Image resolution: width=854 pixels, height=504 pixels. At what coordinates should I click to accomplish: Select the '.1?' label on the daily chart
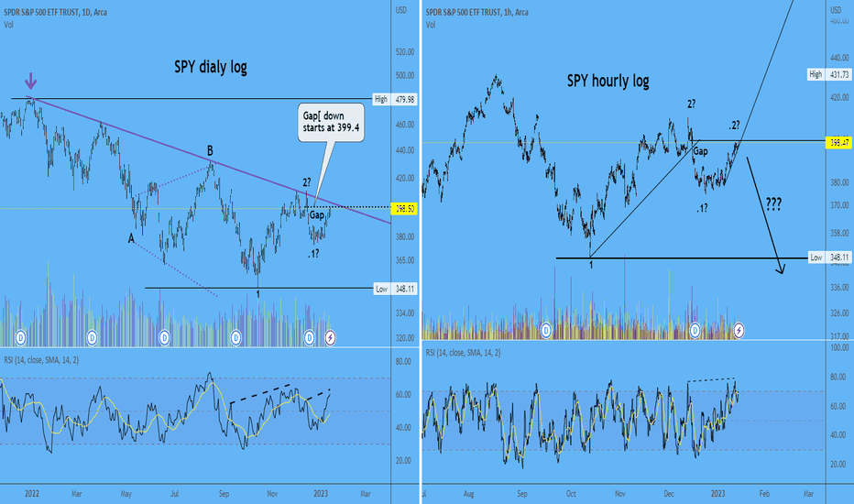pos(313,253)
